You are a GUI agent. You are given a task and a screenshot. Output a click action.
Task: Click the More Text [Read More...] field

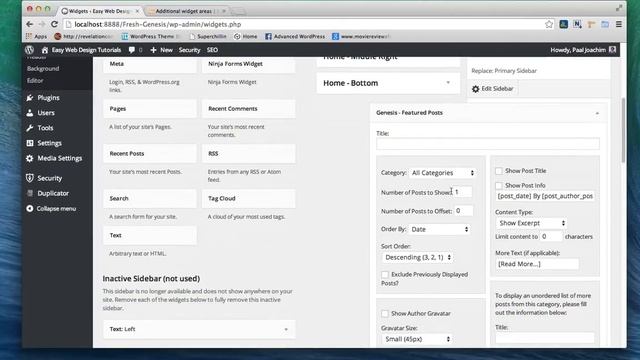537,264
